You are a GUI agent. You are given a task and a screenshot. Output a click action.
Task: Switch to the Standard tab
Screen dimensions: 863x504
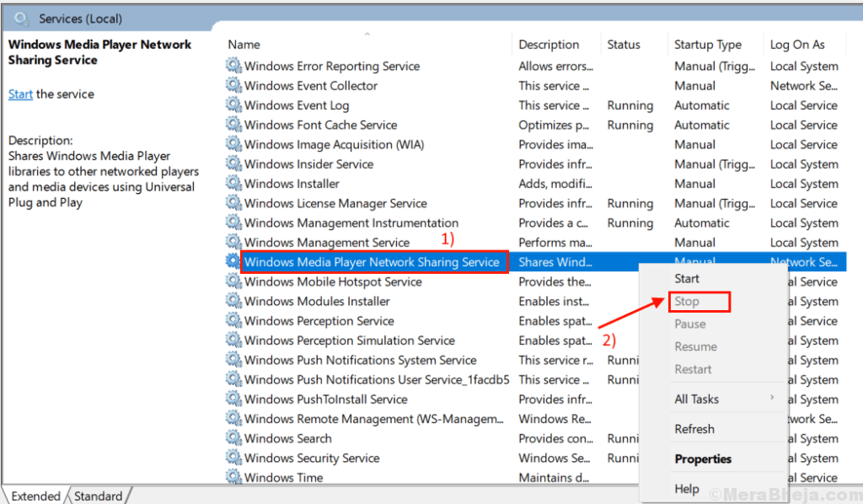pyautogui.click(x=98, y=496)
